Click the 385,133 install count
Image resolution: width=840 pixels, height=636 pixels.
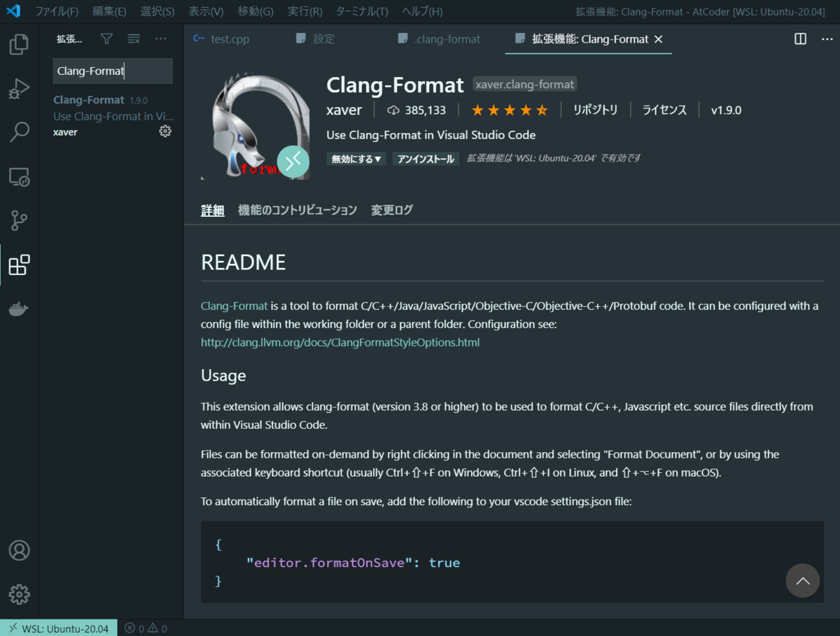pyautogui.click(x=416, y=110)
